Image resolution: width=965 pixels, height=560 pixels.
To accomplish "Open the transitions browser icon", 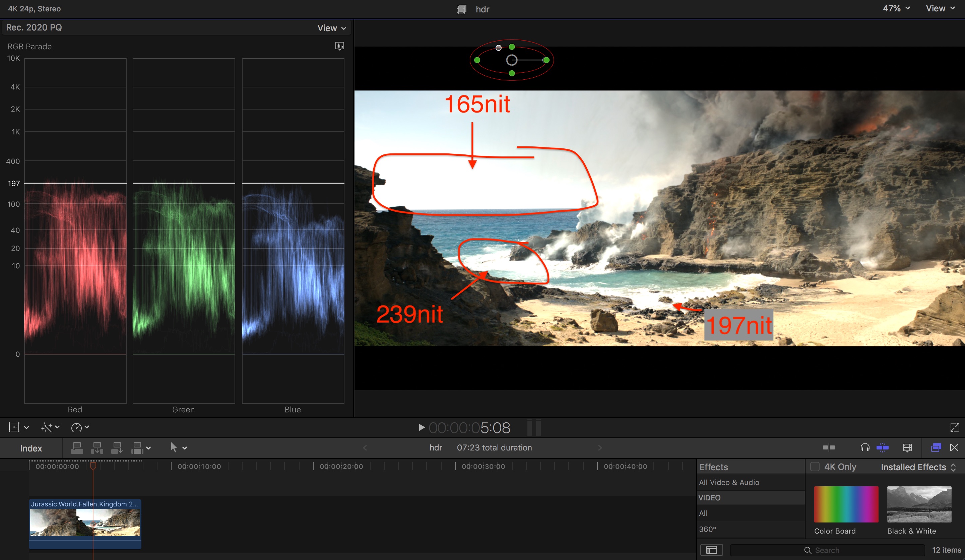I will tap(954, 447).
